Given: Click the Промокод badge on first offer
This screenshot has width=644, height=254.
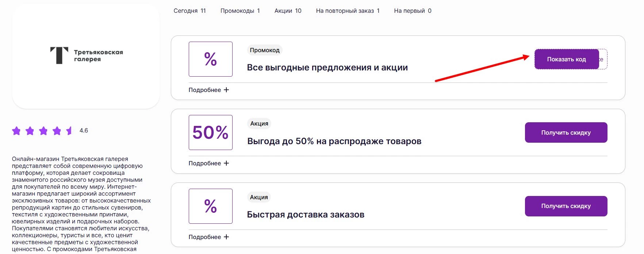Looking at the screenshot, I should [x=265, y=50].
